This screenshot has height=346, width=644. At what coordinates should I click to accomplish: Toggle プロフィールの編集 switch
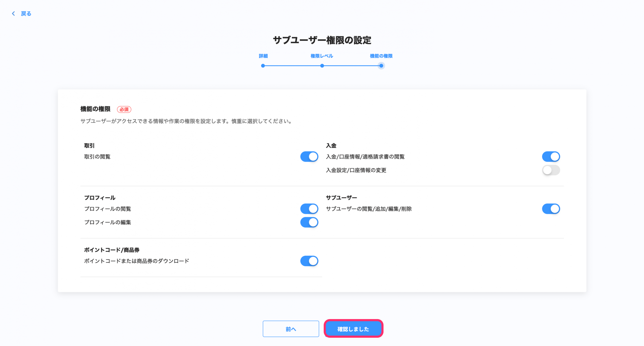click(309, 222)
